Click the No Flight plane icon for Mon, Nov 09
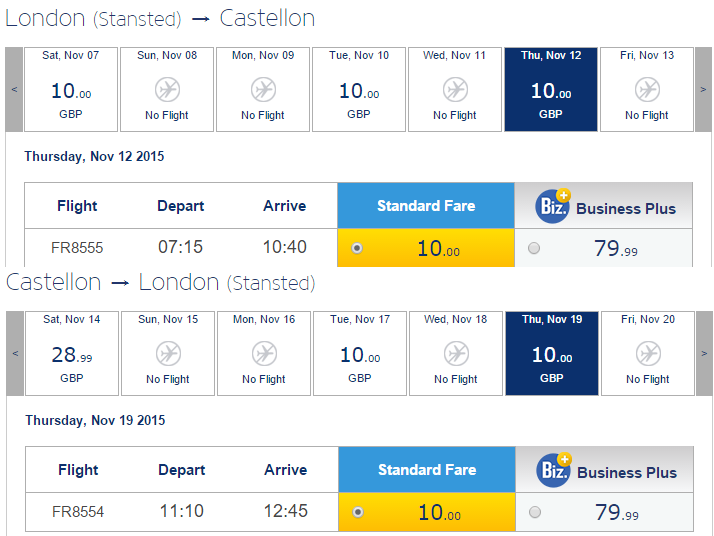 tap(263, 90)
